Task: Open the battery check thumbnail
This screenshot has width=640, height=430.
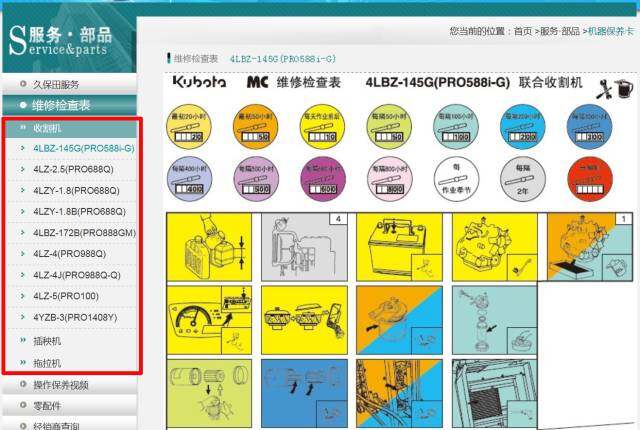Action: point(399,247)
